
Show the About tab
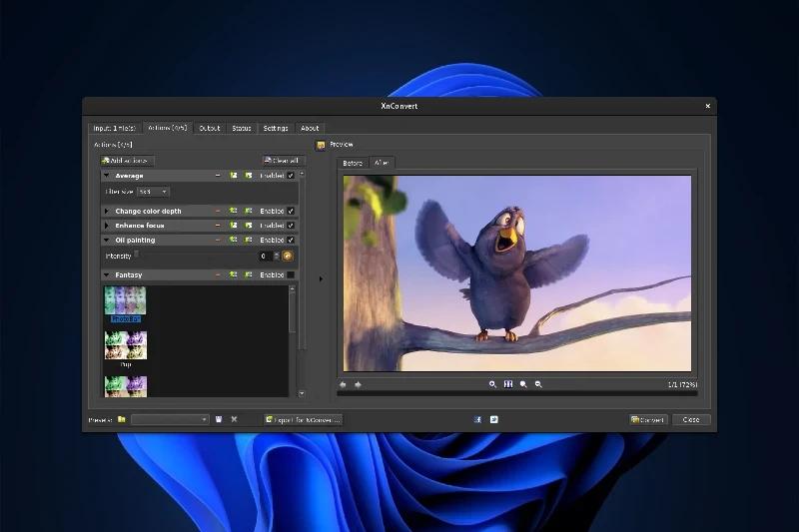coord(310,129)
